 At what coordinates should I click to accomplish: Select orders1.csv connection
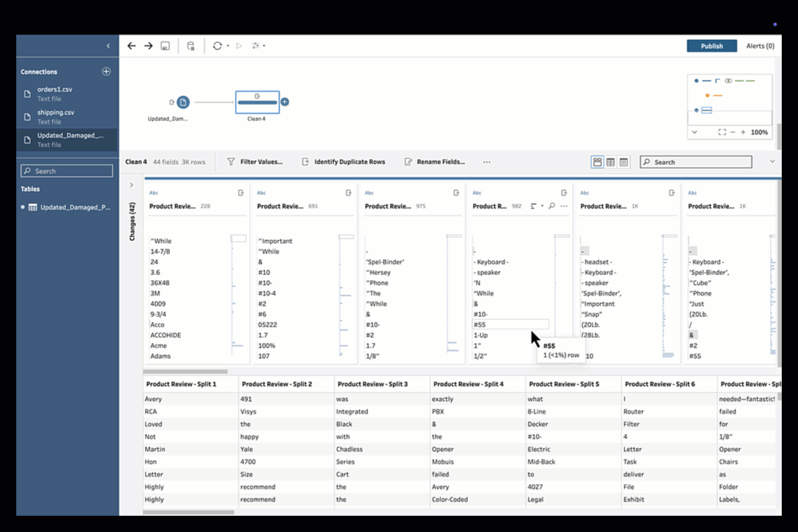coord(66,94)
